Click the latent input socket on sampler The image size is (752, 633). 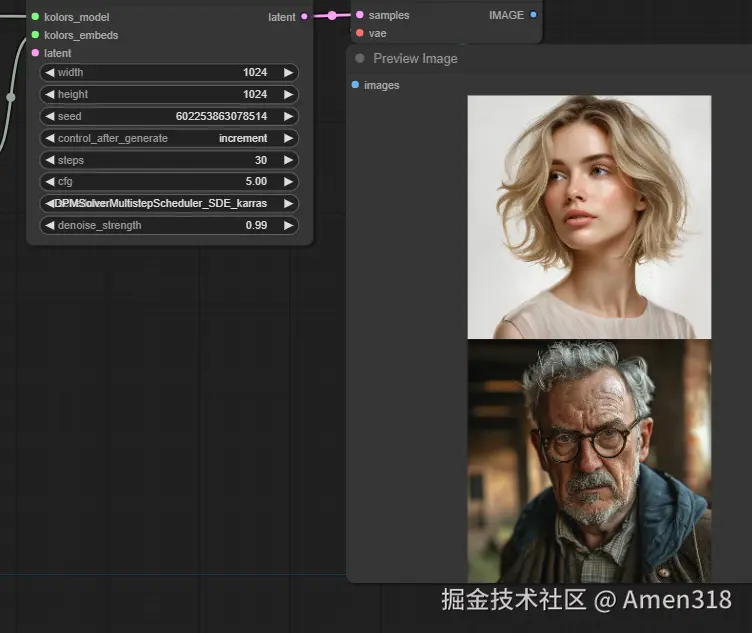[x=35, y=53]
